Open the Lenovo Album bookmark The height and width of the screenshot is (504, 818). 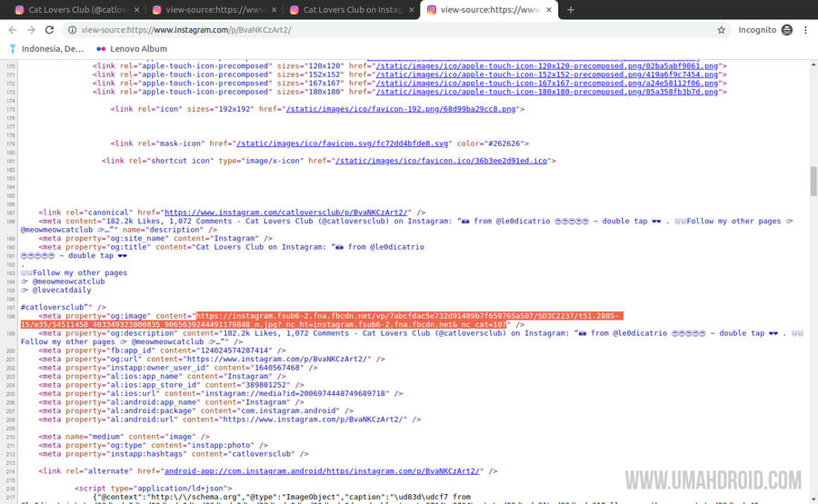pyautogui.click(x=131, y=48)
